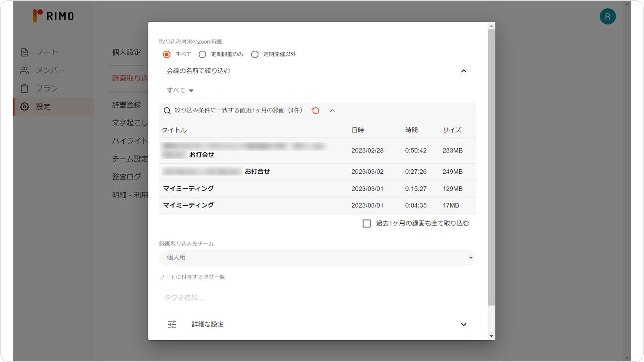The image size is (644, 362).
Task: Click the 時間 column header
Action: point(411,130)
